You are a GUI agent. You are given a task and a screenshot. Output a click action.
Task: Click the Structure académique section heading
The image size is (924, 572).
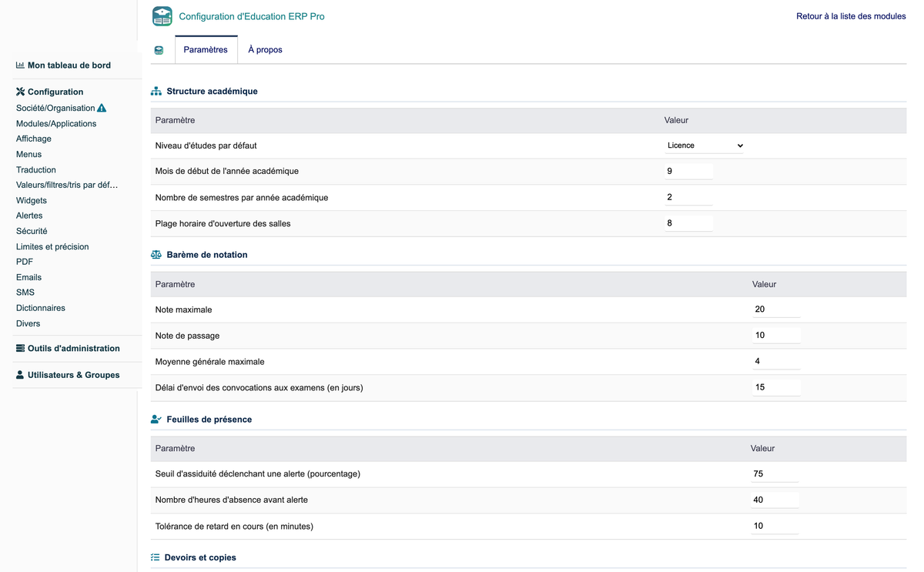tap(212, 91)
